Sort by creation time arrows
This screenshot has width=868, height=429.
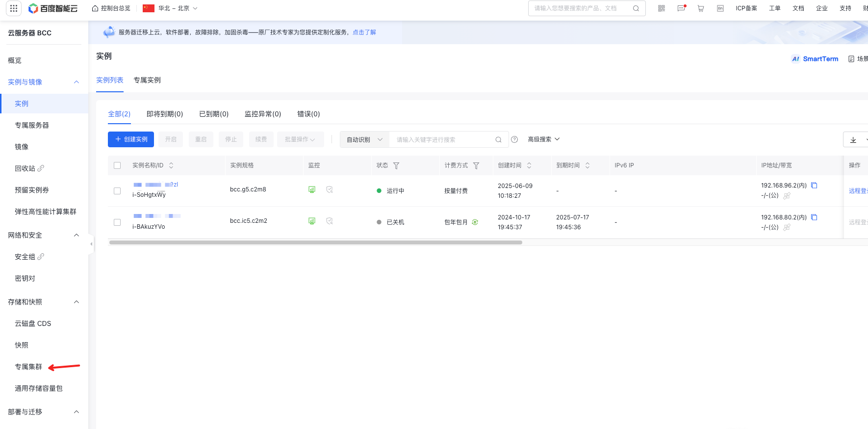point(529,166)
